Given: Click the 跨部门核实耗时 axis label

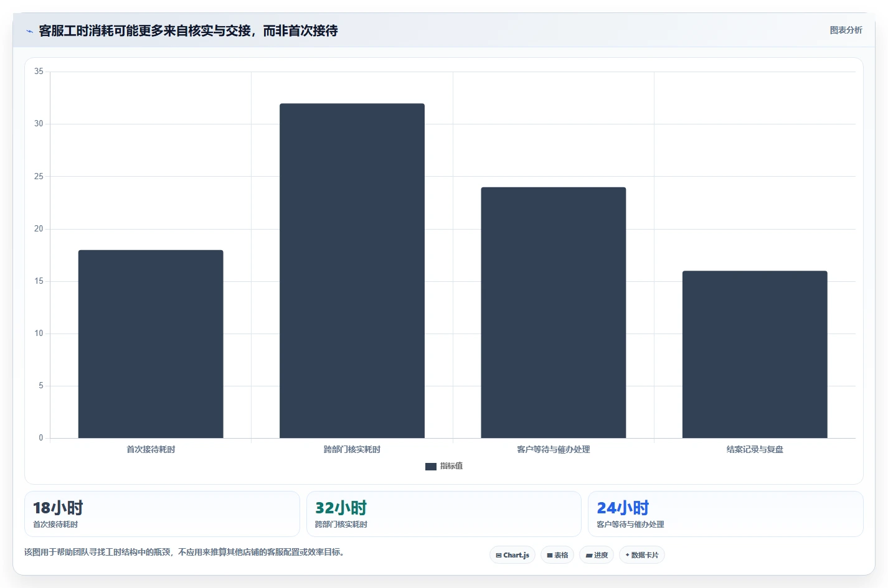Looking at the screenshot, I should coord(352,449).
